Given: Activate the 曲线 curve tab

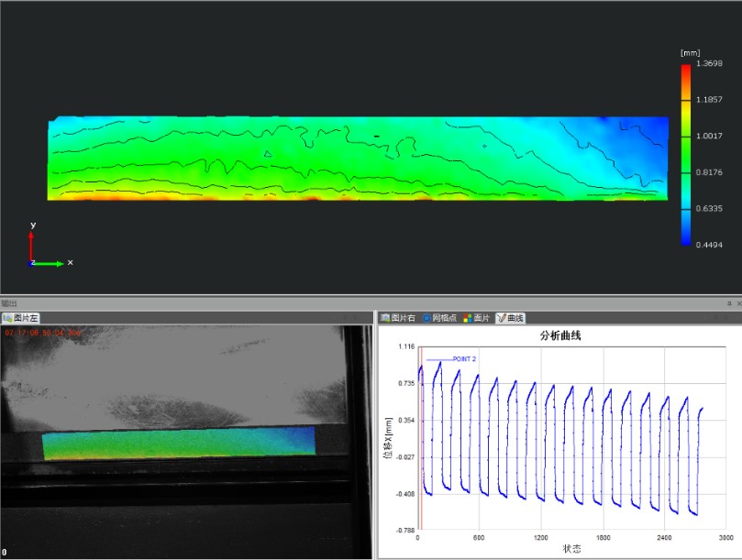Looking at the screenshot, I should pos(510,318).
